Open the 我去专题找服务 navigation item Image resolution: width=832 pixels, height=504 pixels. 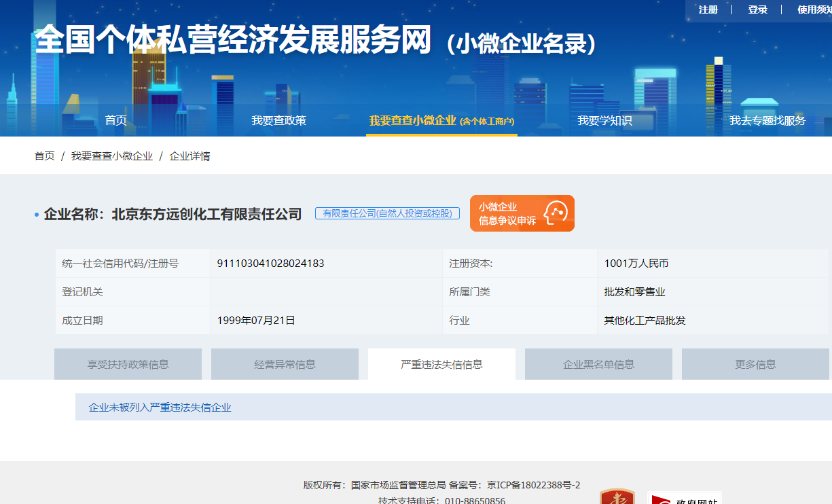click(x=767, y=120)
